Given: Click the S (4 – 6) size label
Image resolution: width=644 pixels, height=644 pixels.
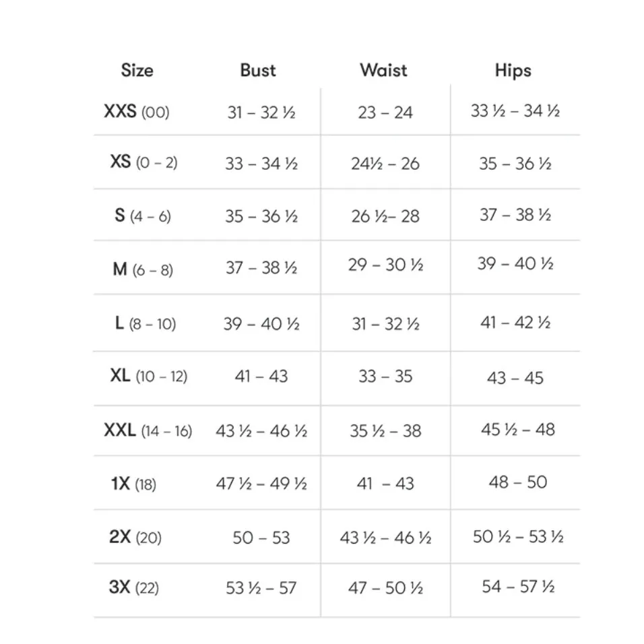Looking at the screenshot, I should point(142,216).
